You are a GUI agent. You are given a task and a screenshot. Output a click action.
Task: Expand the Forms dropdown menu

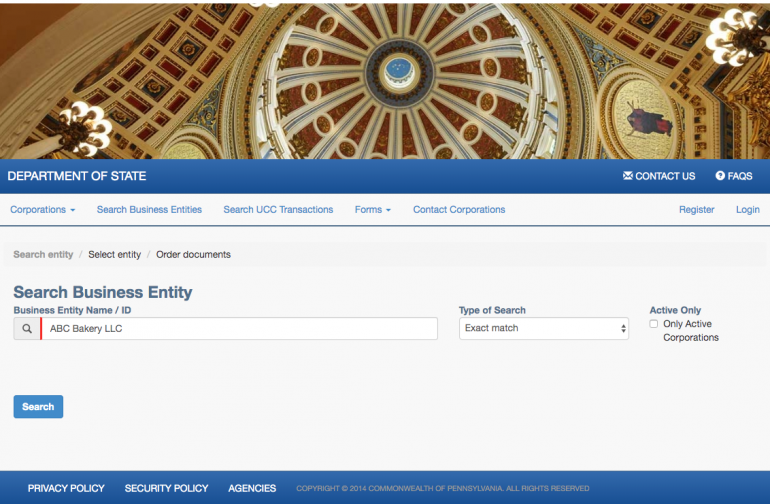click(372, 210)
